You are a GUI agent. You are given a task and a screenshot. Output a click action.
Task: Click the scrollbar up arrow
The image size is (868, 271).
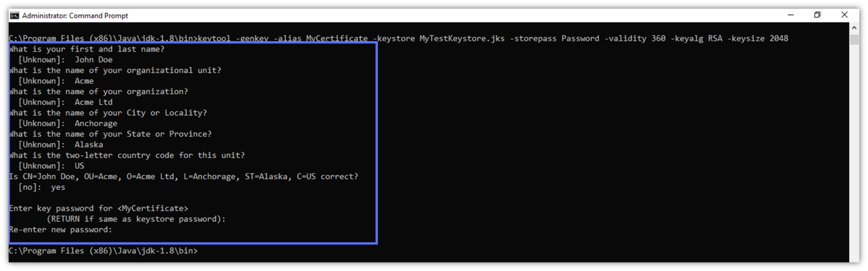pos(854,28)
